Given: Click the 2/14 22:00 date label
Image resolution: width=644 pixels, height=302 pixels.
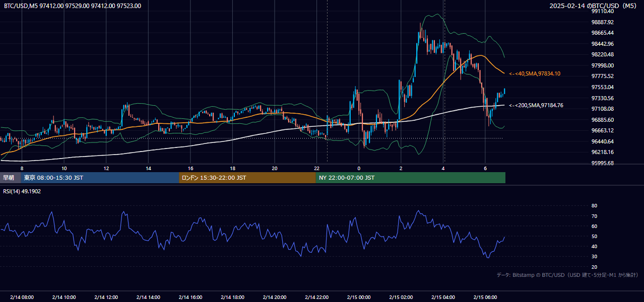Looking at the screenshot, I should 316,297.
